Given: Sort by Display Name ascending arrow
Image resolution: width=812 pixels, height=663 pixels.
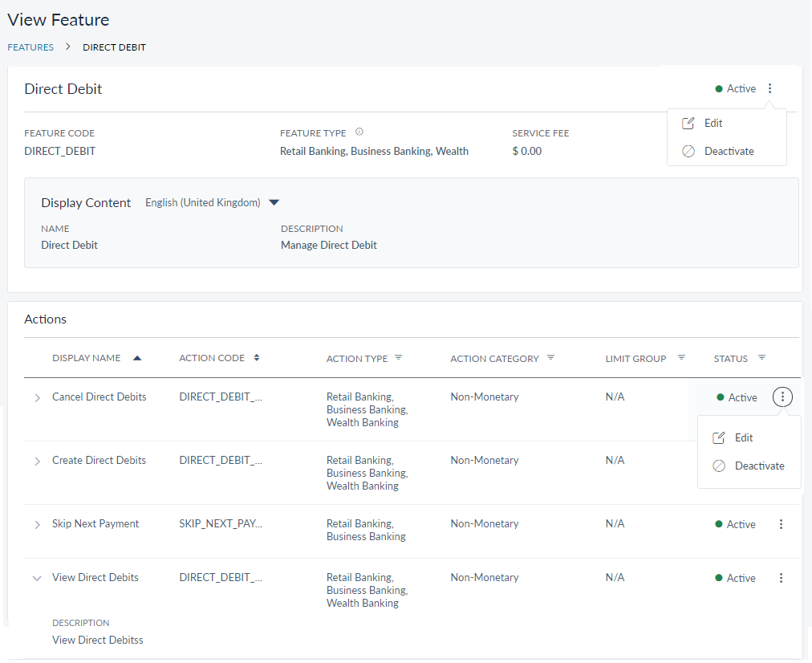Looking at the screenshot, I should tap(137, 358).
